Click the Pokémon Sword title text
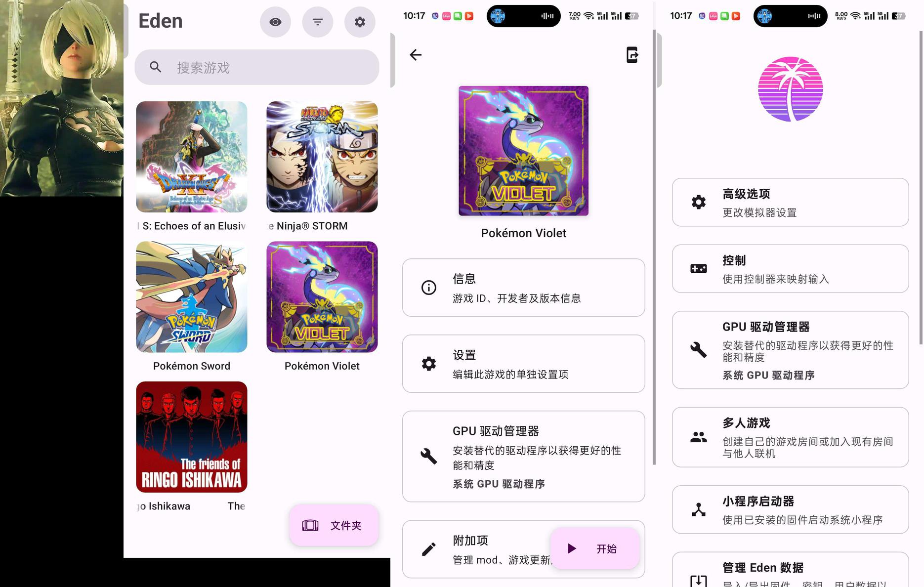Viewport: 924px width, 587px height. tap(192, 366)
